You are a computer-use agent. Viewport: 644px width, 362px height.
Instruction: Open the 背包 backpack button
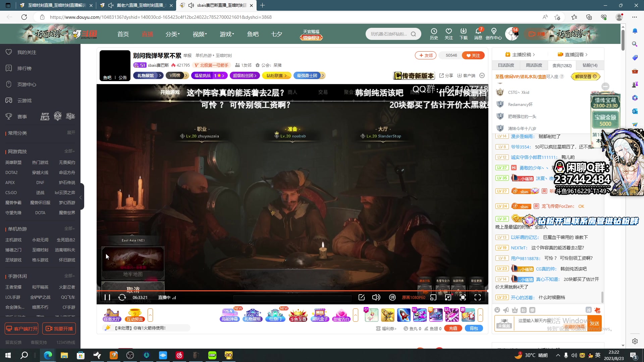tap(474, 328)
